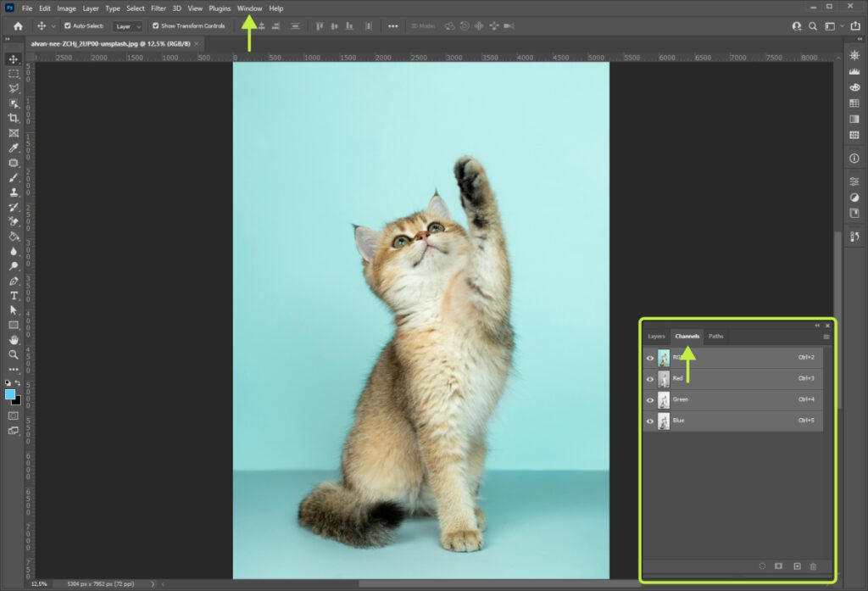Screen dimensions: 868x591
Task: Open the Edit Toolbar three-dots button
Action: [14, 370]
